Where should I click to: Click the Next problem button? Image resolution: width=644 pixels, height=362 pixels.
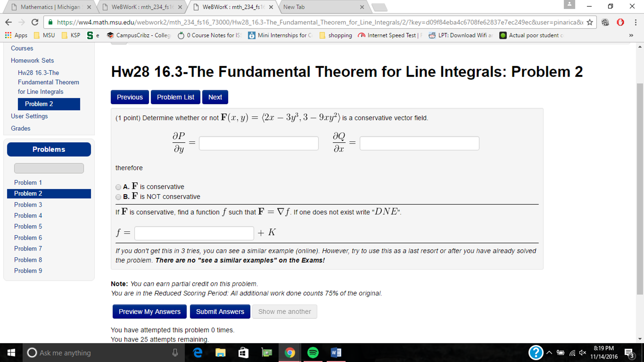pyautogui.click(x=215, y=97)
